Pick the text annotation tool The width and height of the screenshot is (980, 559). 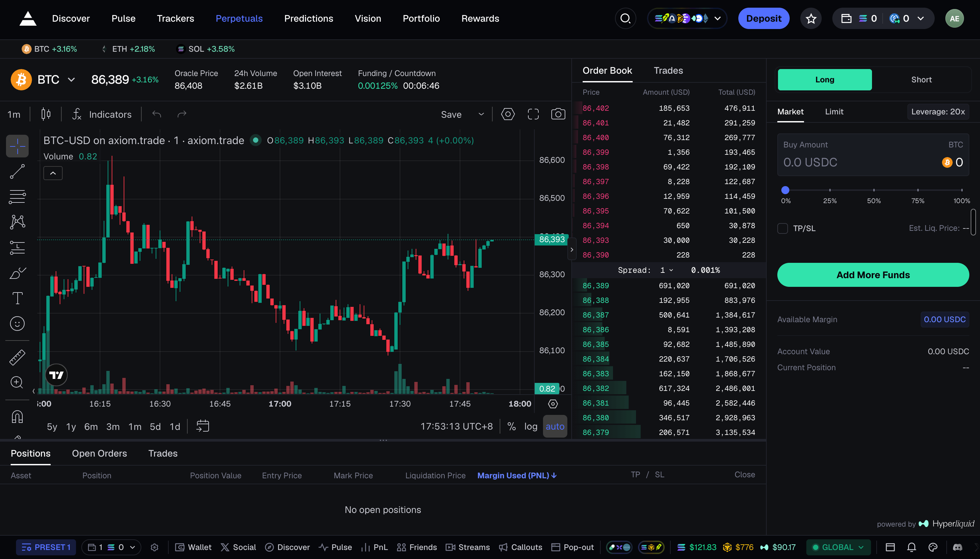(17, 298)
